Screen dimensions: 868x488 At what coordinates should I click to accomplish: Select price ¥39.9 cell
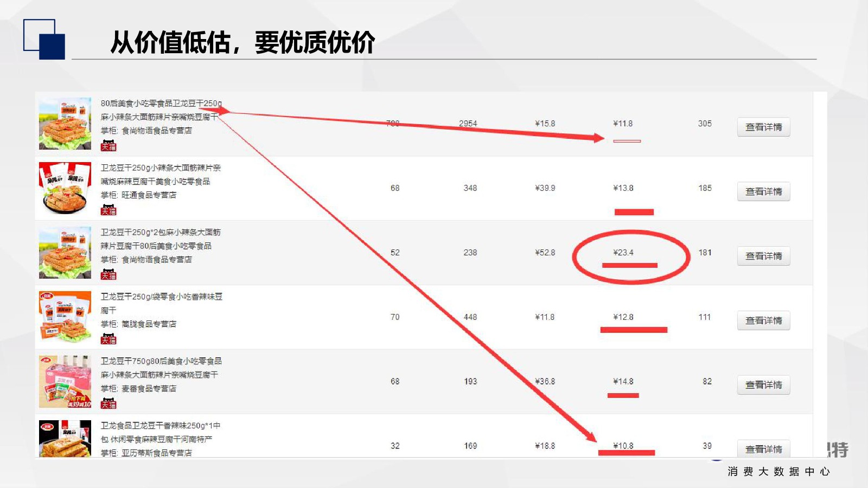click(545, 188)
